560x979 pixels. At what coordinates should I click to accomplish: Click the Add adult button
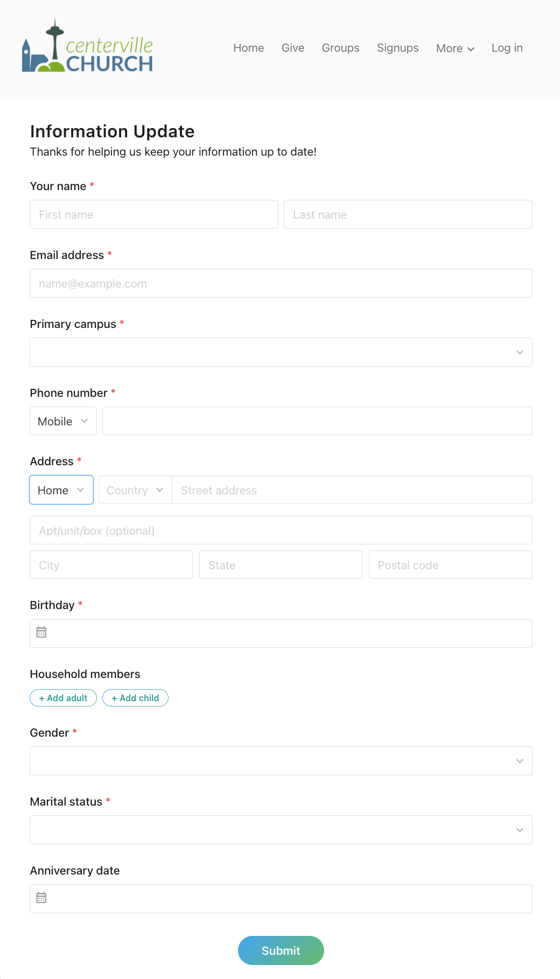tap(63, 698)
